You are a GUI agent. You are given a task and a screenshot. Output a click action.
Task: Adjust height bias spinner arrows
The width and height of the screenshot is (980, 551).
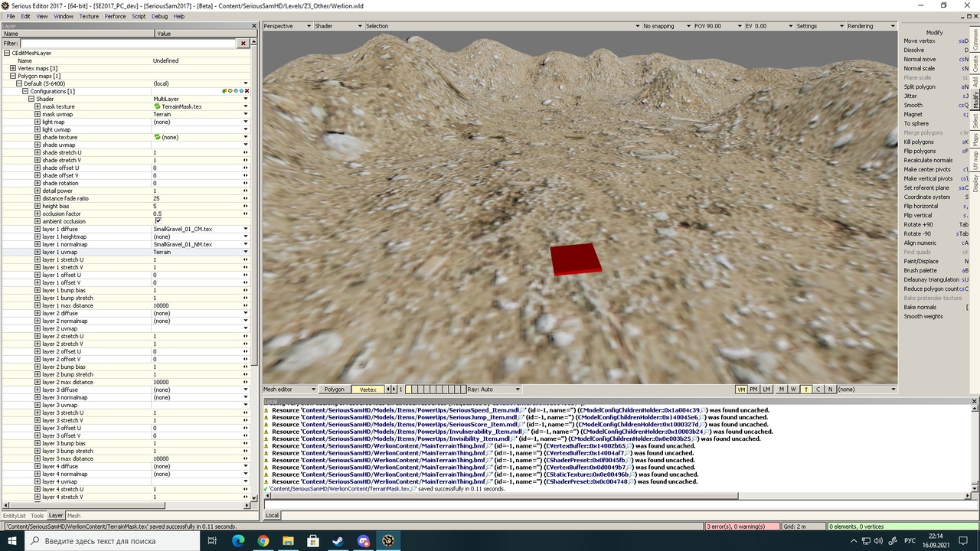246,206
